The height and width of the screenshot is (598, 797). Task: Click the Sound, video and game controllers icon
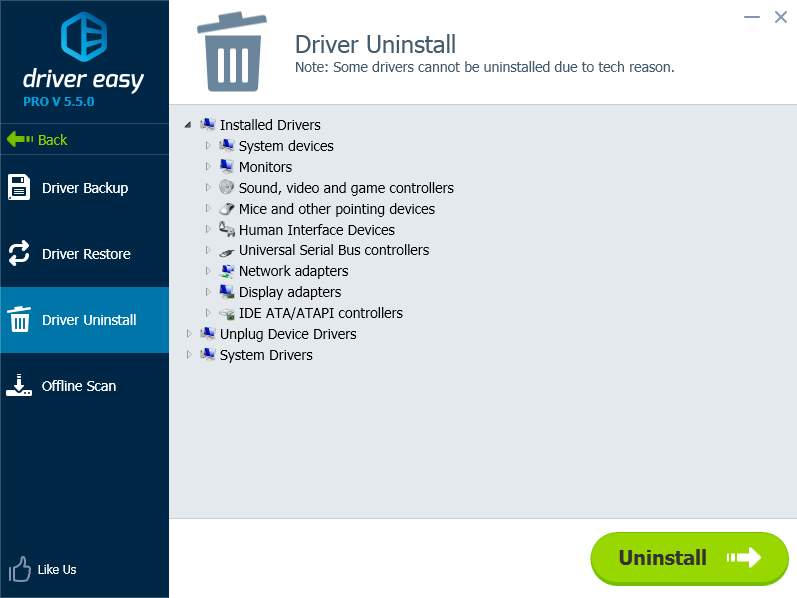pyautogui.click(x=227, y=187)
